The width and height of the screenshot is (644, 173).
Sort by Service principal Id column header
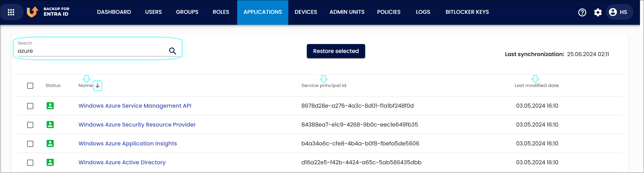324,86
